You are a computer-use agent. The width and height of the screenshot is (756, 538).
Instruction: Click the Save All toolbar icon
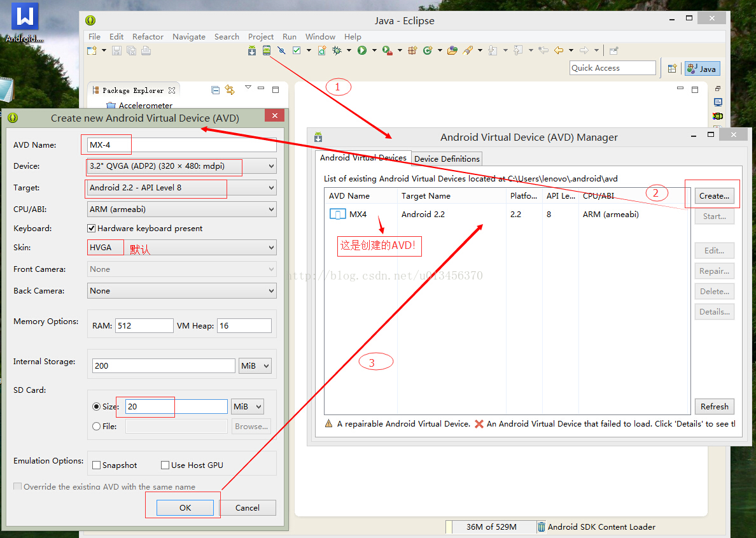pos(131,50)
